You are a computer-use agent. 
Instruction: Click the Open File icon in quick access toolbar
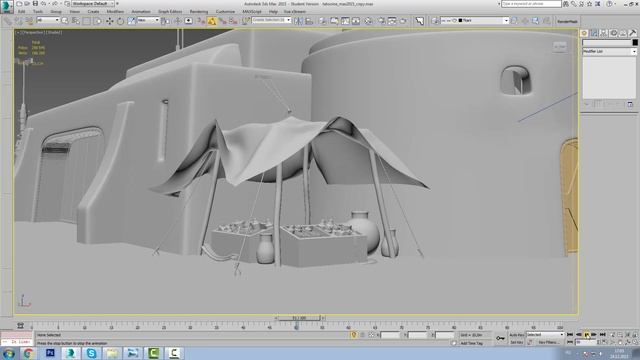27,4
